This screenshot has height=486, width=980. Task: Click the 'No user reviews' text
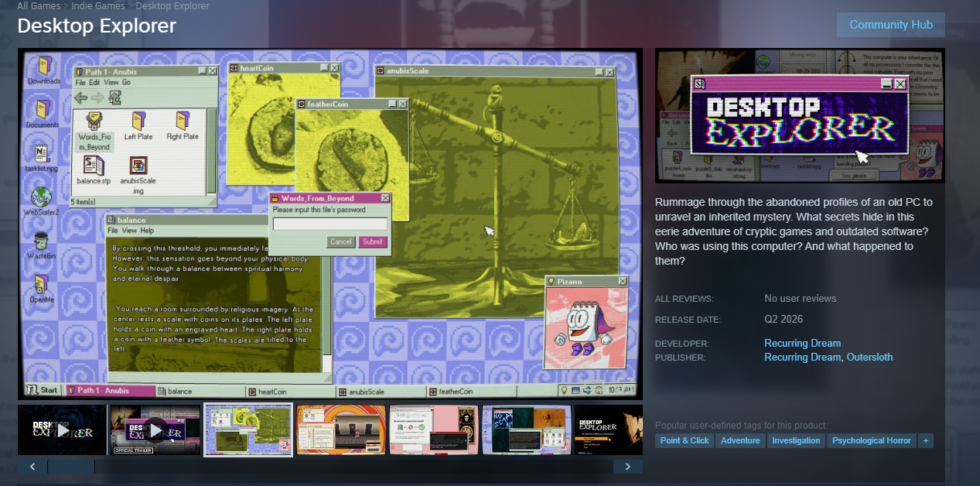pos(800,299)
